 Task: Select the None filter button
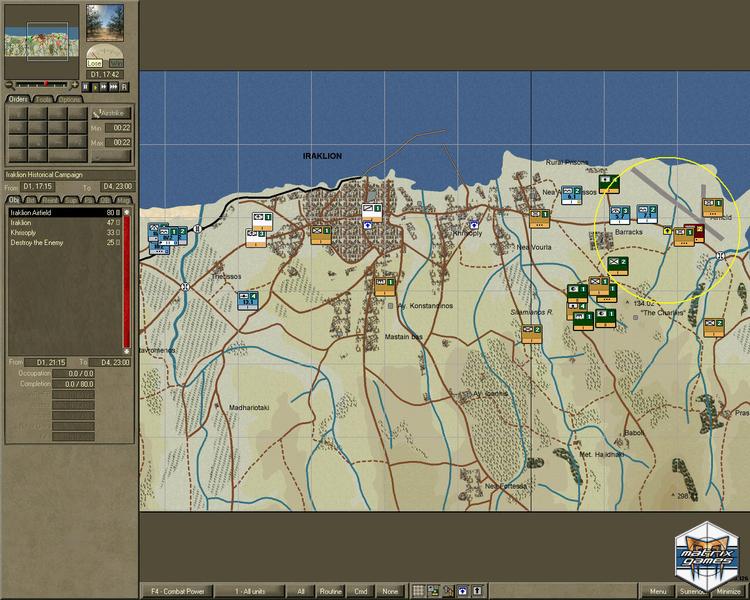pos(390,591)
